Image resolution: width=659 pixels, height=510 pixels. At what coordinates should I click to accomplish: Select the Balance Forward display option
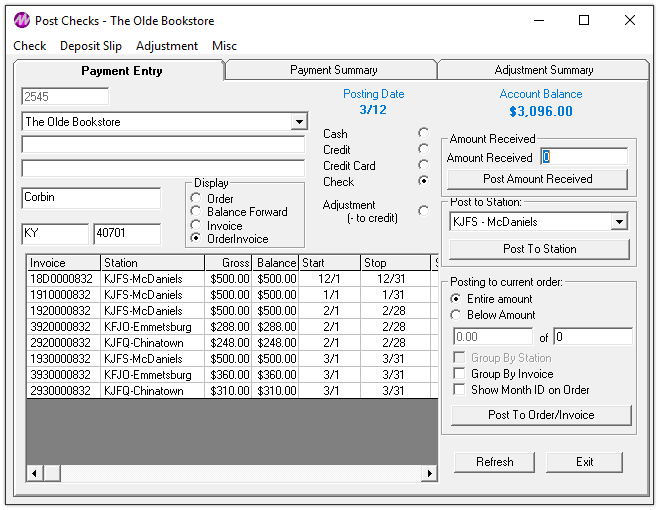pyautogui.click(x=196, y=212)
